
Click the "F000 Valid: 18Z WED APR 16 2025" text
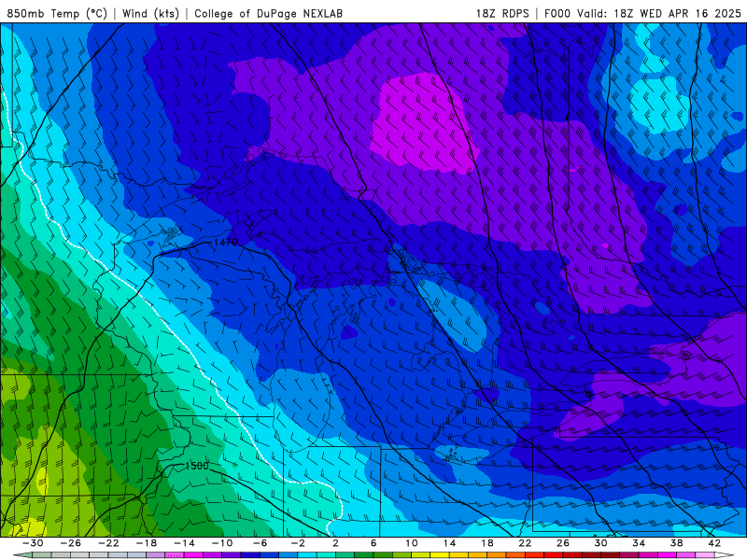pyautogui.click(x=642, y=13)
